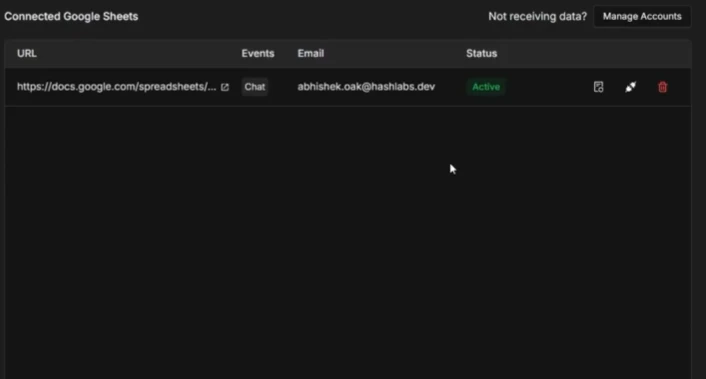Click the Events column header
This screenshot has height=379, width=706.
(x=258, y=54)
